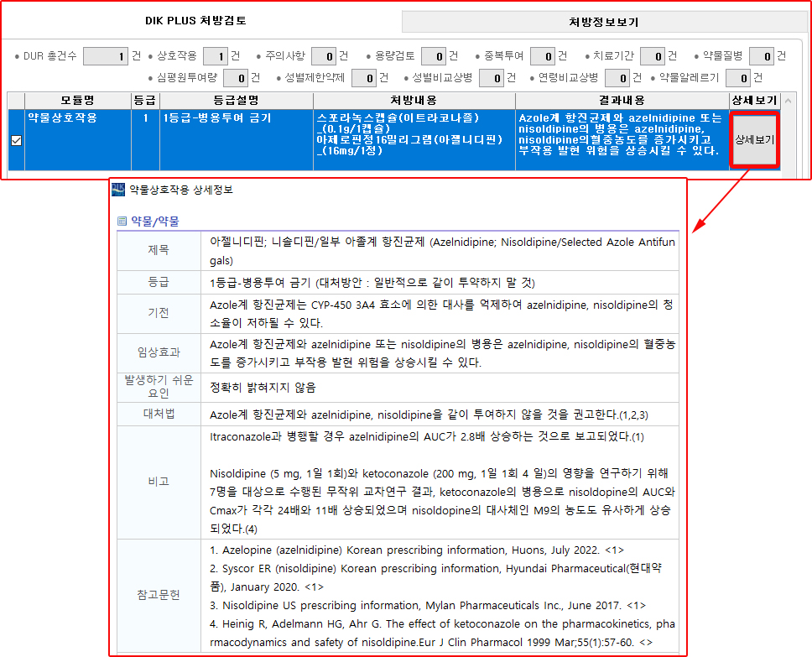
Task: Click the DUR 총건수 count field
Action: 106,56
